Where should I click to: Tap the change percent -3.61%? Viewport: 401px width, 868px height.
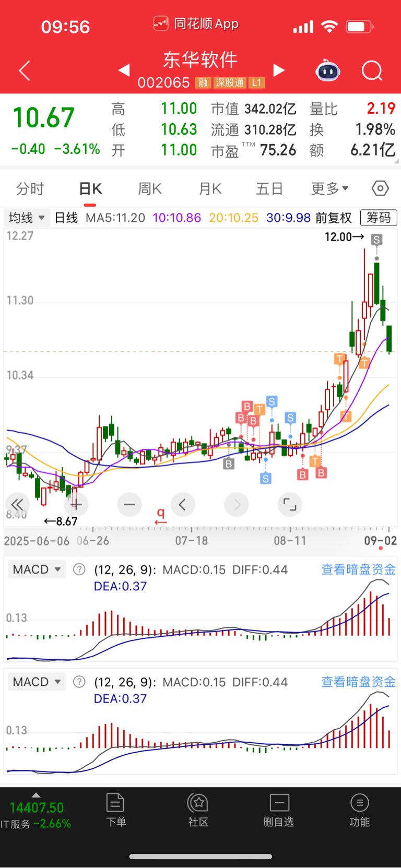click(x=77, y=149)
